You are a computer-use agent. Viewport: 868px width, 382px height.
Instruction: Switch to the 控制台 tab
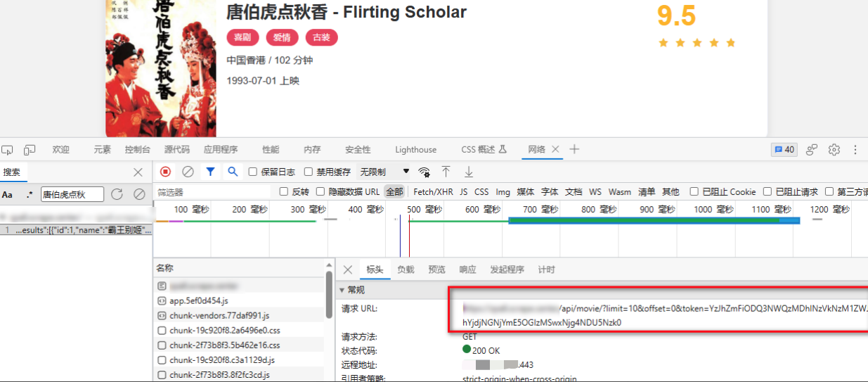138,150
